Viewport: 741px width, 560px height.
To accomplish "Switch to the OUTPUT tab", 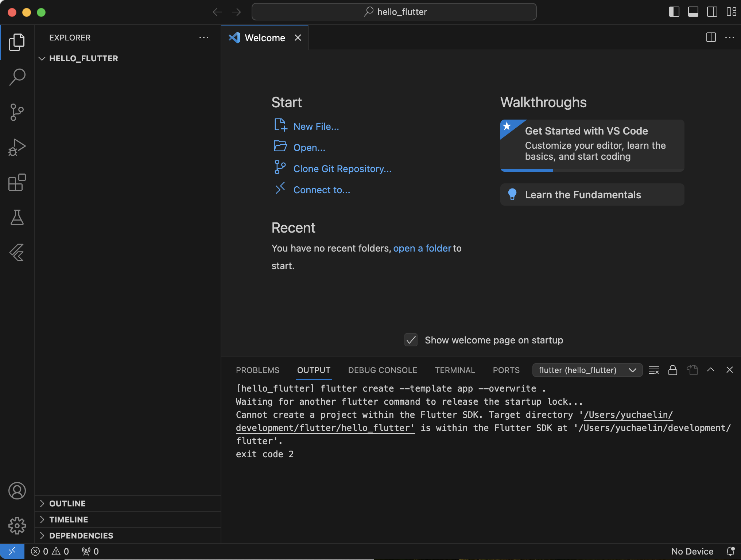I will pyautogui.click(x=314, y=370).
